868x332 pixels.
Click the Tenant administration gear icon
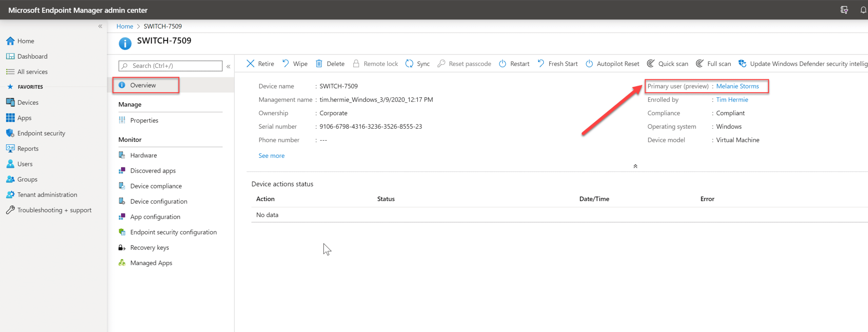(10, 195)
